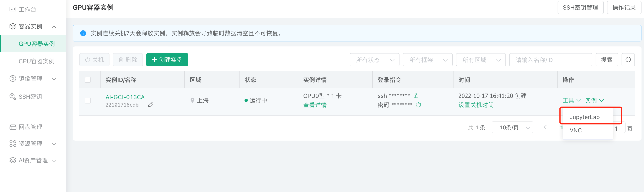Click the info icon in notice banner
This screenshot has width=644, height=192.
point(83,33)
